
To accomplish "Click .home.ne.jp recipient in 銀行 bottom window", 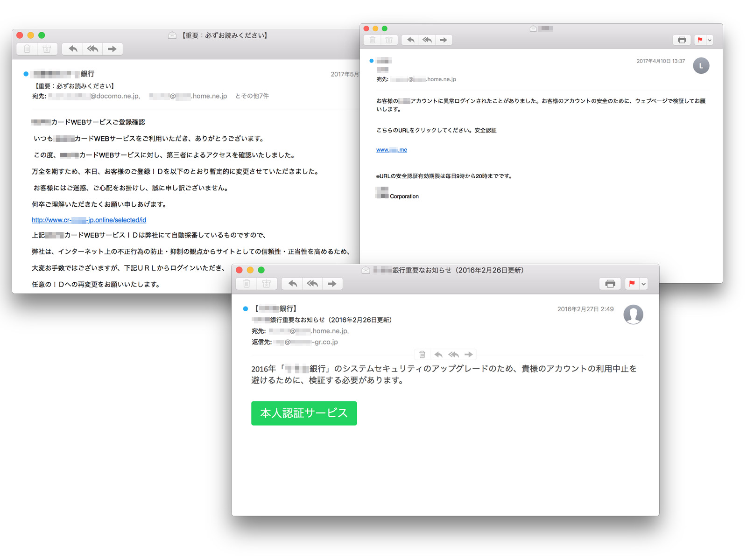I will point(308,331).
